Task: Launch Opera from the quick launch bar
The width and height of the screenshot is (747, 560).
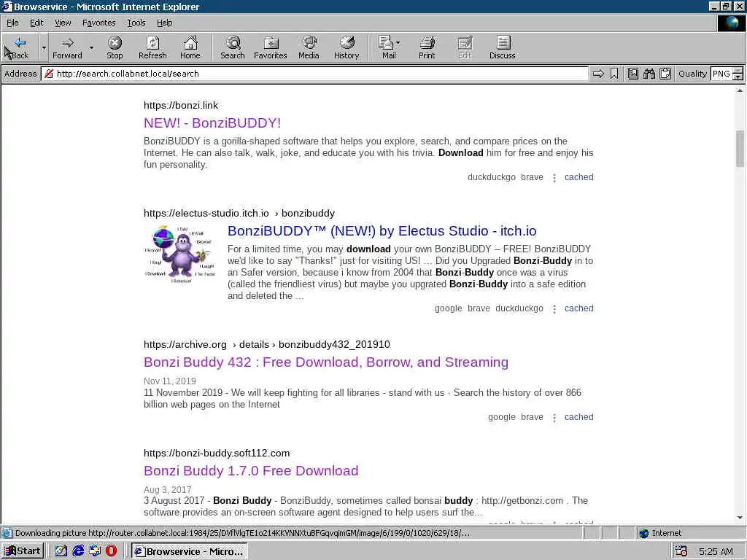Action: (111, 551)
